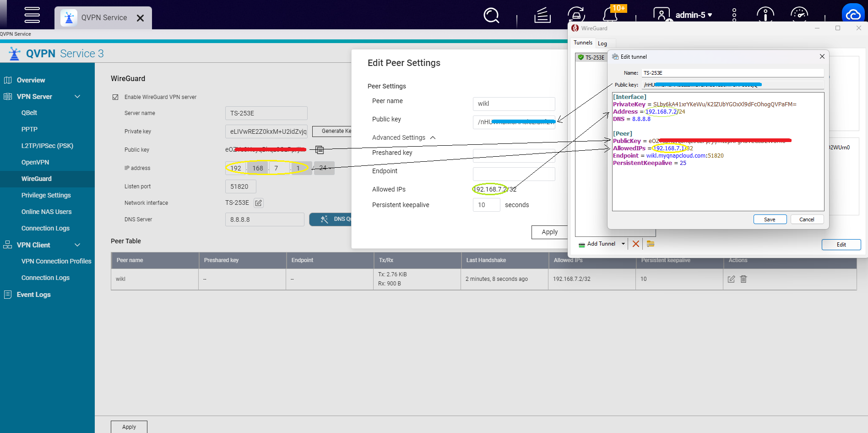This screenshot has width=868, height=433.
Task: Open L2TP/IPSec (PSK) settings
Action: (x=47, y=146)
